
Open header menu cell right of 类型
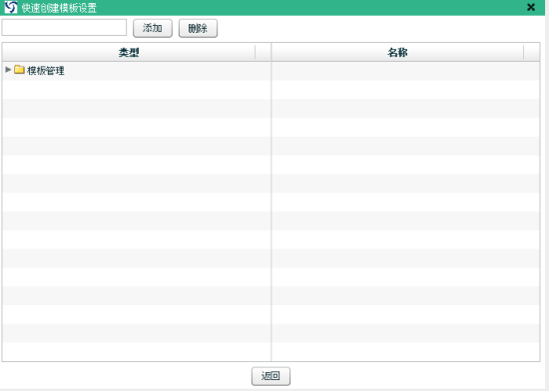pos(263,53)
